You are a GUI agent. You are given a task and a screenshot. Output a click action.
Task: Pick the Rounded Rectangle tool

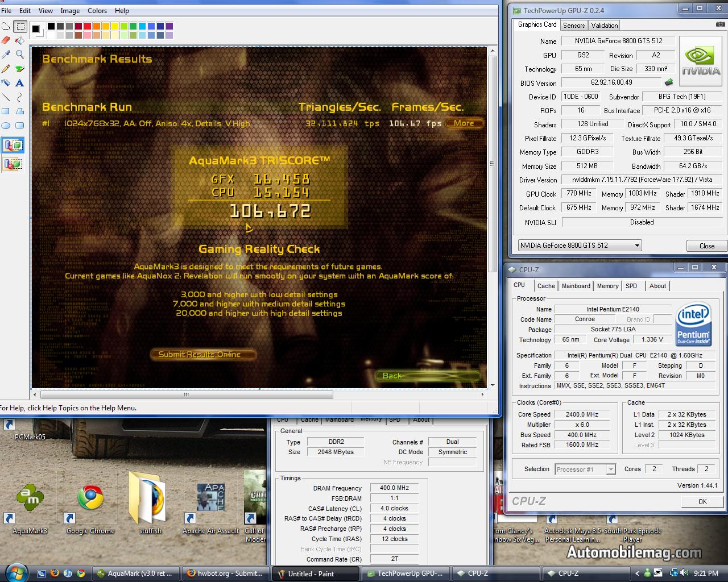20,126
